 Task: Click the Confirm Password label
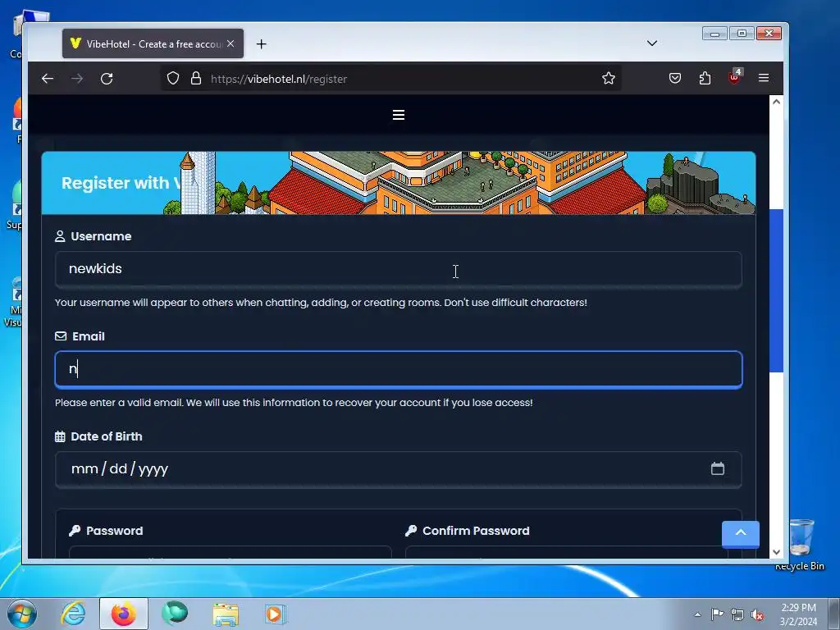click(x=476, y=531)
